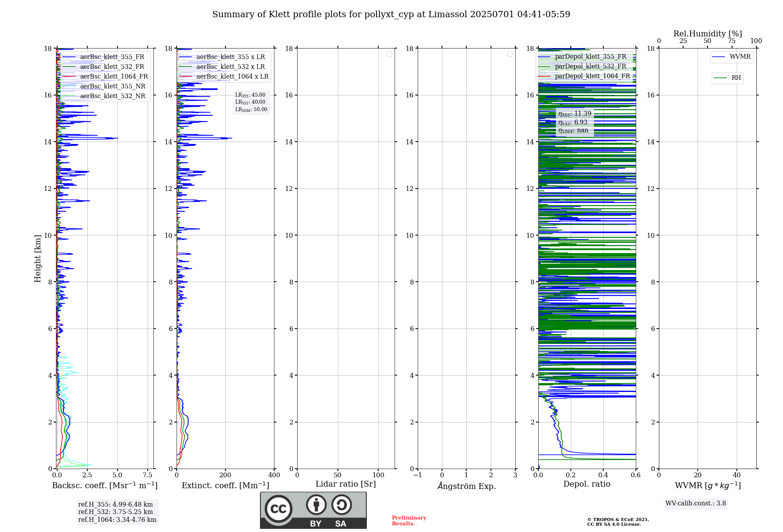Click the RH legend entry
Screen dimensions: 783x532
(727, 78)
